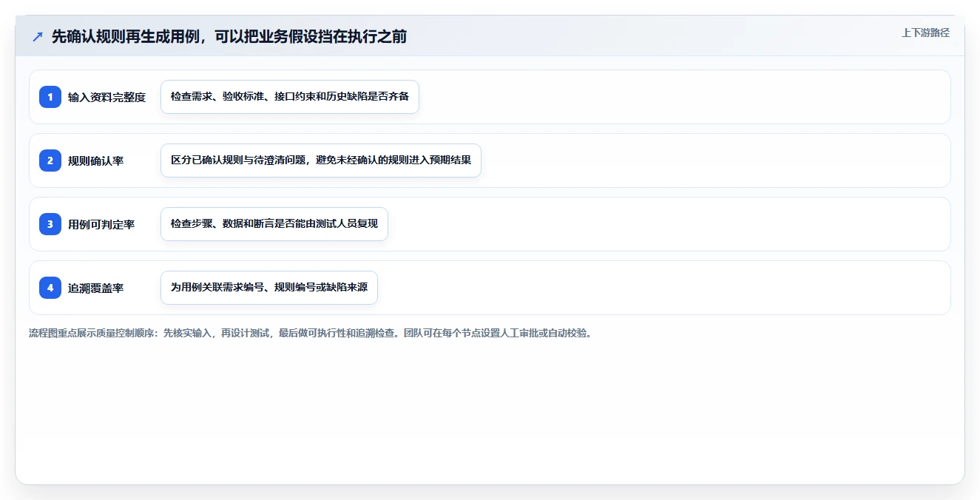The height and width of the screenshot is (500, 980).
Task: Click the box 检查步骤、数据和断言是否能由测试人员复现
Action: point(274,224)
